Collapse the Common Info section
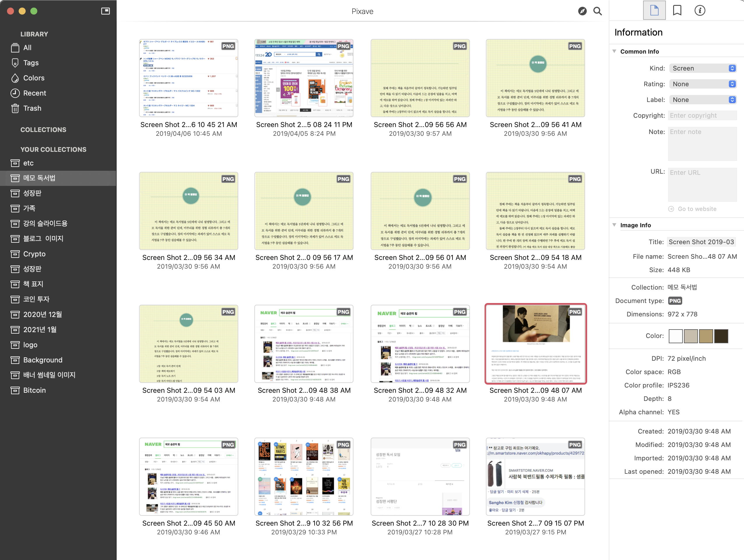Viewport: 744px width, 560px height. pyautogui.click(x=614, y=52)
